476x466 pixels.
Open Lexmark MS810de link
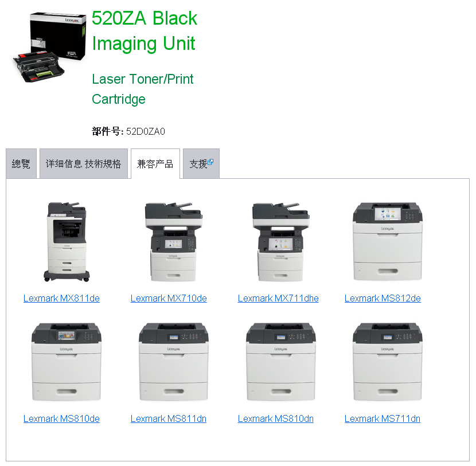point(61,418)
